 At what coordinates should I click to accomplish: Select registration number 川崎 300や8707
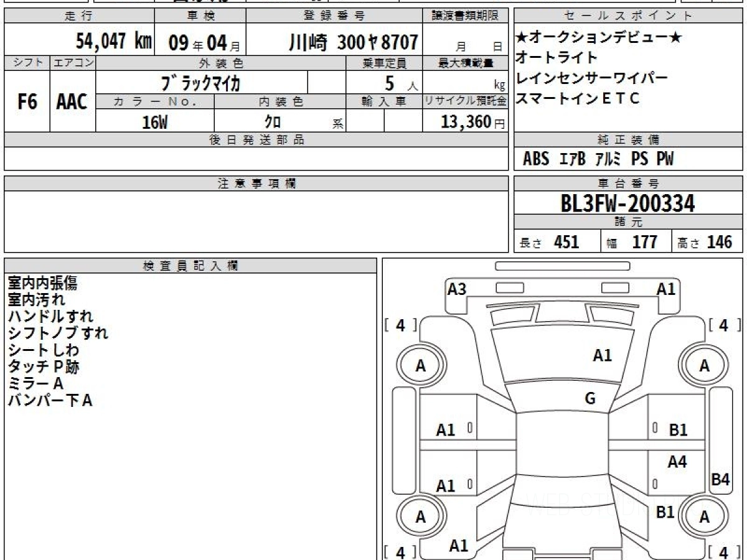click(353, 42)
